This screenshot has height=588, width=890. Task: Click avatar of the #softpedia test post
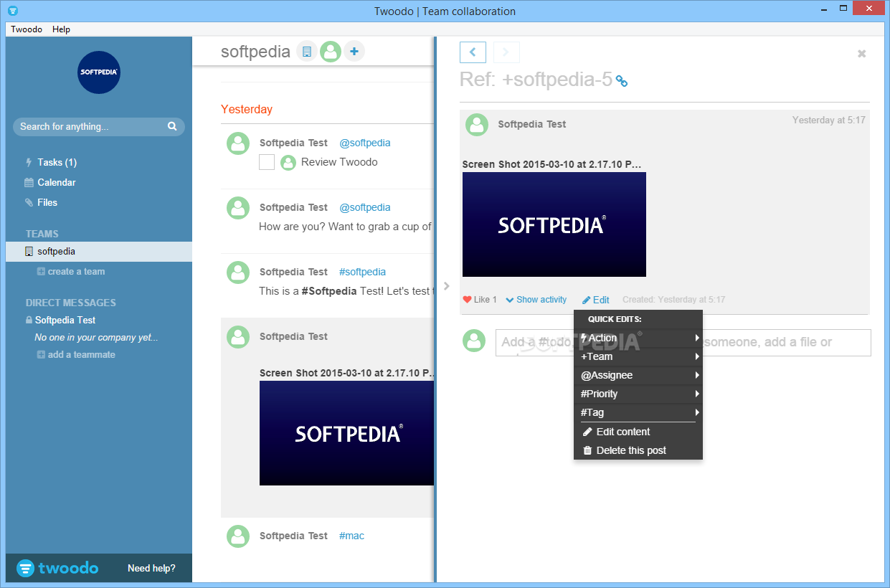[238, 272]
